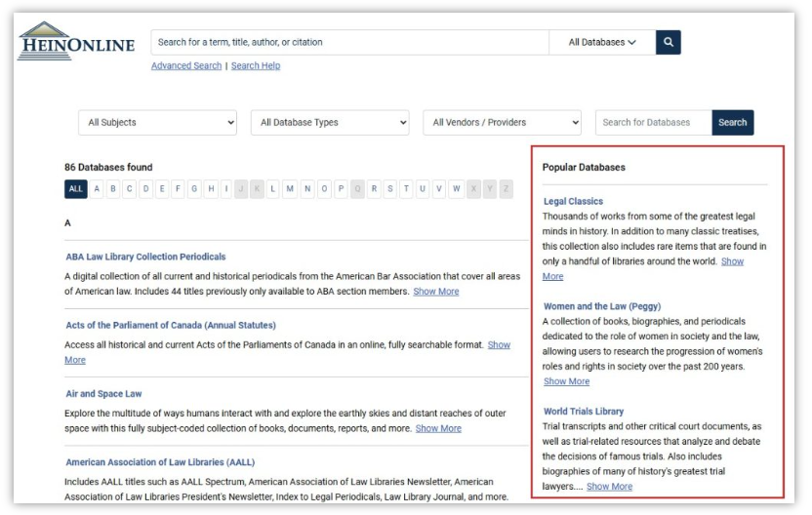Open the All Database Types dropdown

(330, 123)
